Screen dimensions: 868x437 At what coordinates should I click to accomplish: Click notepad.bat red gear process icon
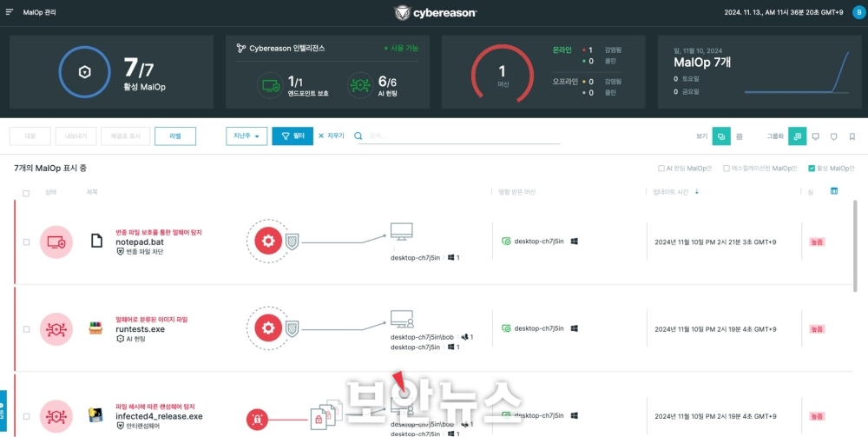268,241
